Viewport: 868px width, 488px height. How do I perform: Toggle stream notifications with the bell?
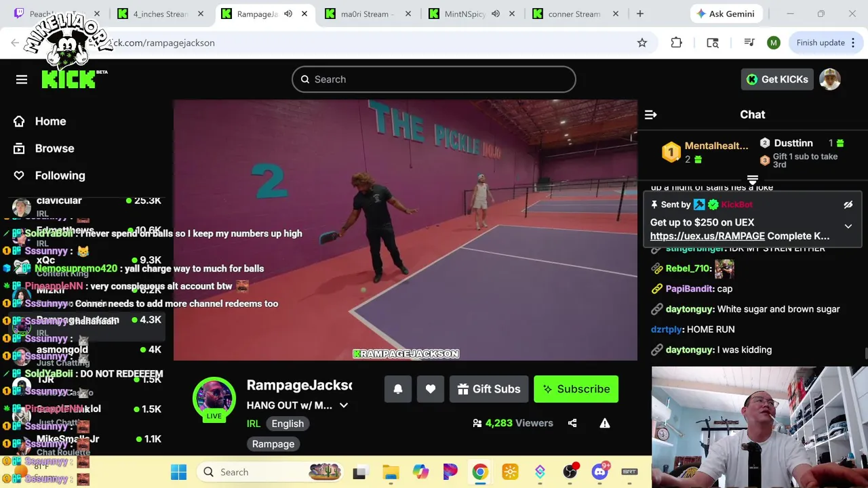tap(398, 389)
